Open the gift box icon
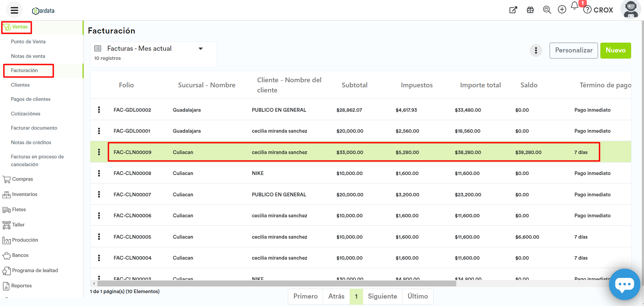644x306 pixels. (x=530, y=10)
